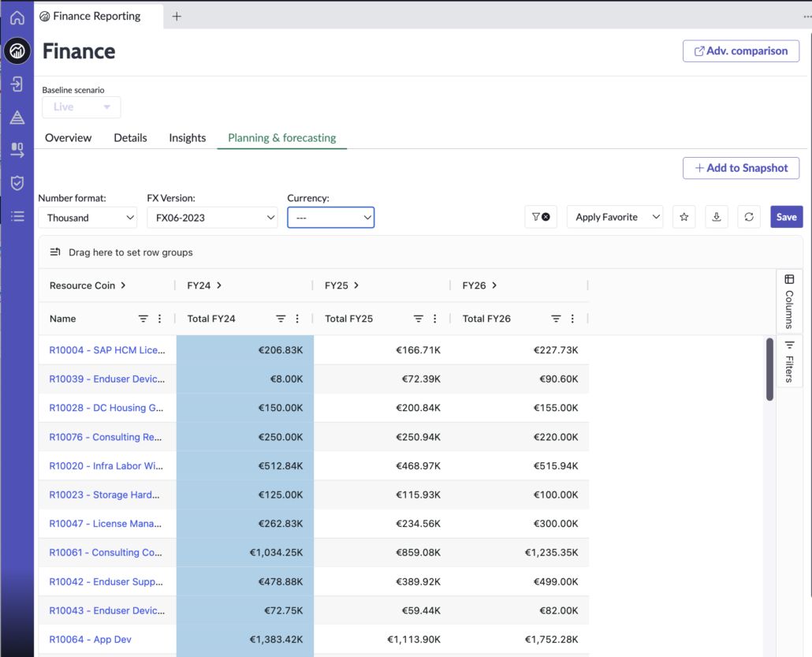
Task: Open filter for Total FY25 column
Action: [x=419, y=319]
